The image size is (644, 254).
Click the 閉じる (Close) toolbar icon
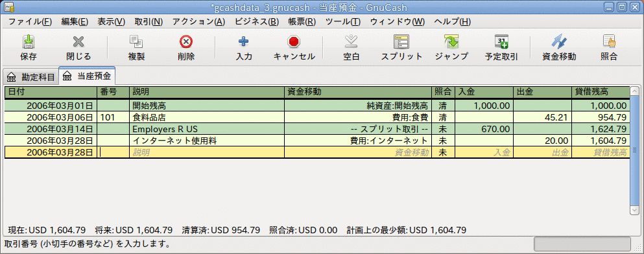coord(78,41)
